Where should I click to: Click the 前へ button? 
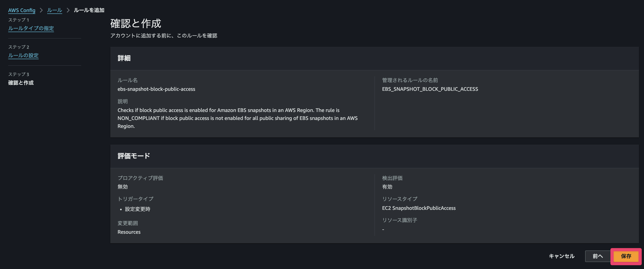pos(598,256)
